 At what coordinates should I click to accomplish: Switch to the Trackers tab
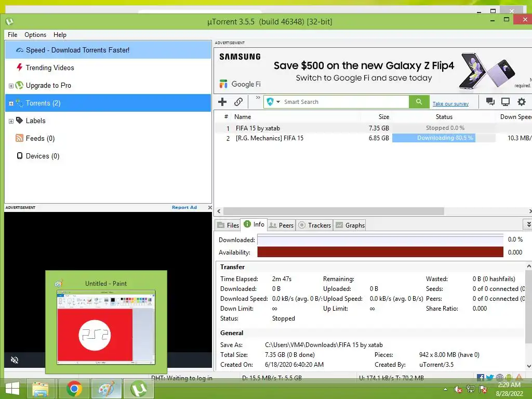point(314,225)
